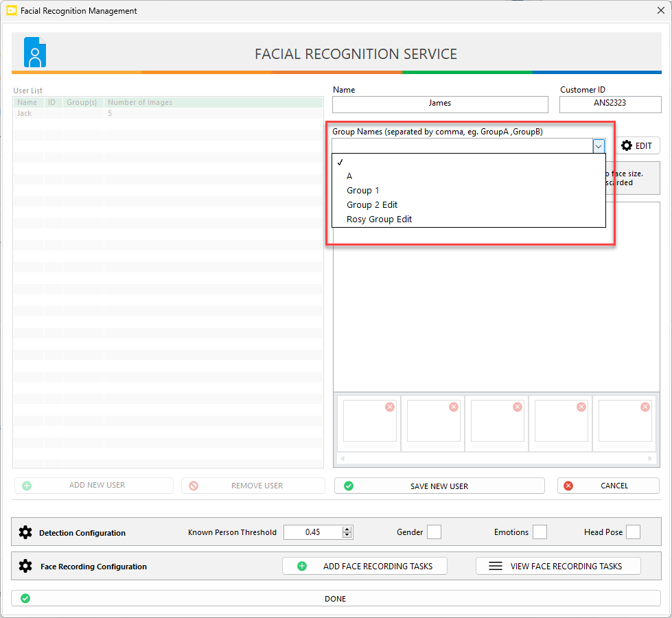Remove the second face image thumbnail
672x618 pixels.
coord(454,407)
